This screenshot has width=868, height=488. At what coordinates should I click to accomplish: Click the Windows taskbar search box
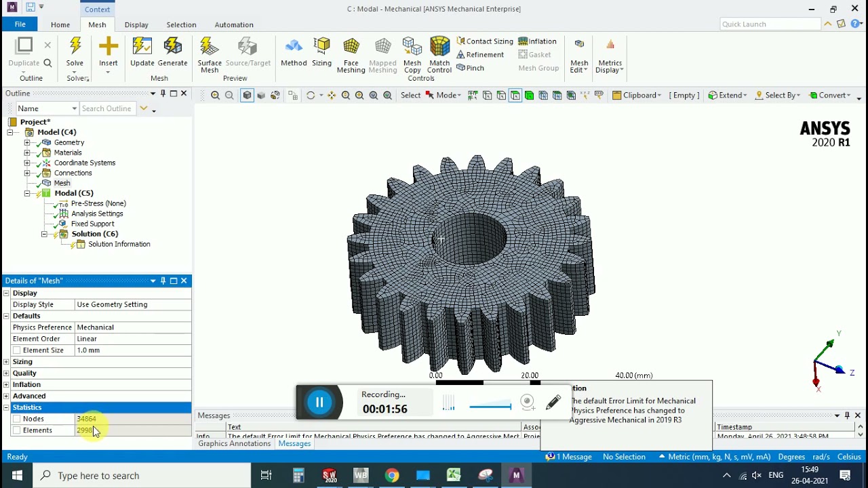(x=142, y=475)
